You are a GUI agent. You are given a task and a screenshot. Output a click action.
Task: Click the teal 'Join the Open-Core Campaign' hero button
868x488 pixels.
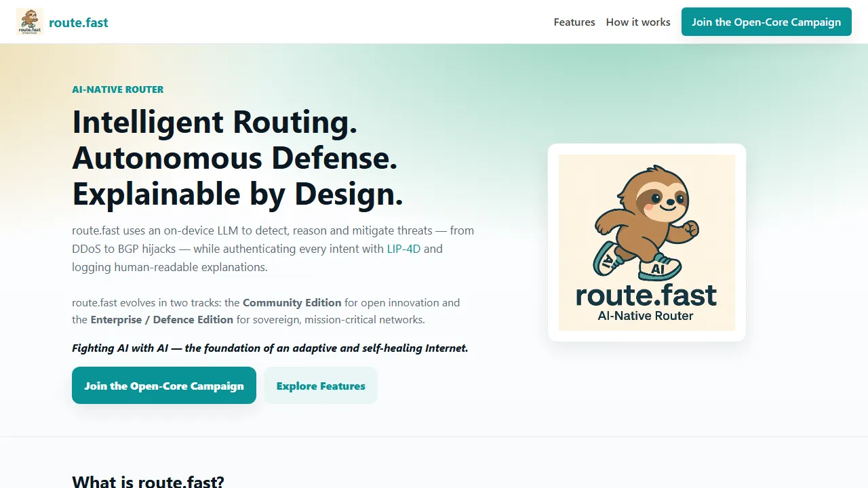pyautogui.click(x=163, y=385)
